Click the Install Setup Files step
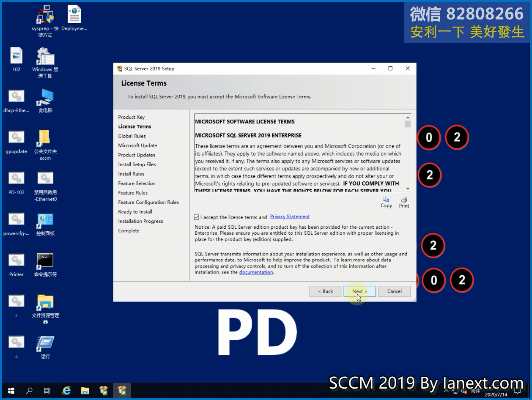532x400 pixels. click(137, 164)
